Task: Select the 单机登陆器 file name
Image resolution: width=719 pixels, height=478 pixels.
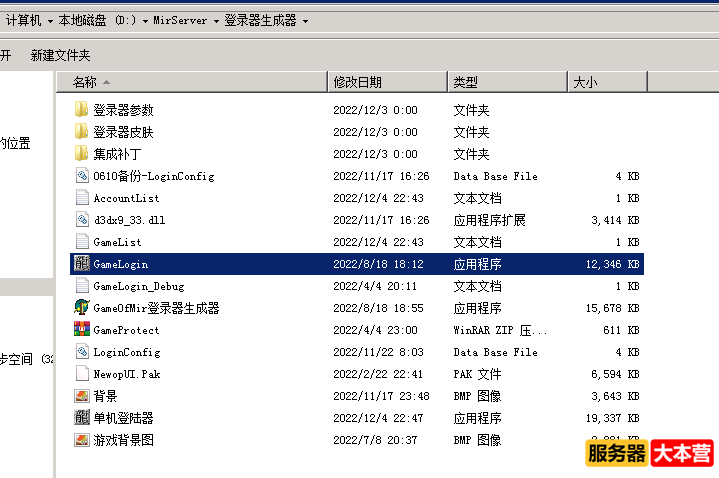Action: 123,418
